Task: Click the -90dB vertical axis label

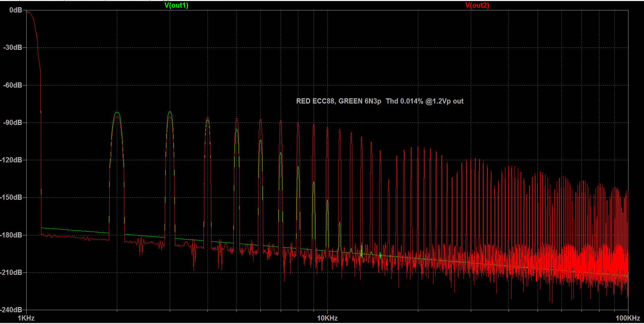Action: [12, 123]
